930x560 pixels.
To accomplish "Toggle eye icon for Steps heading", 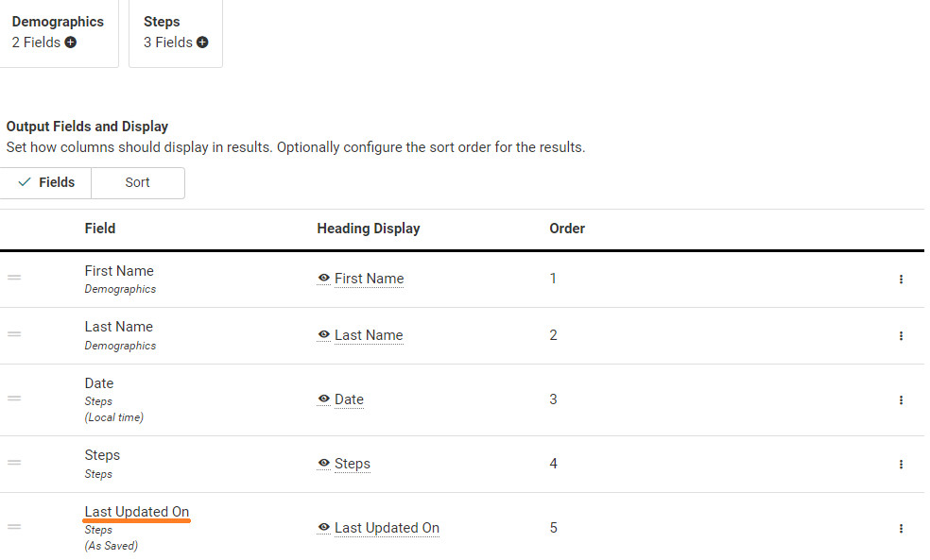I will tap(324, 464).
